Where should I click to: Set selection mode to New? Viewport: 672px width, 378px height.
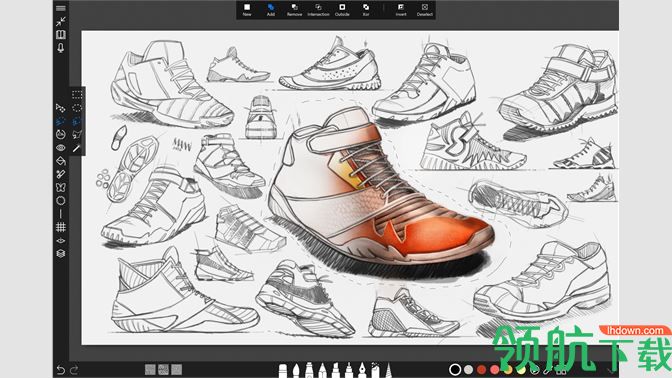point(247,10)
